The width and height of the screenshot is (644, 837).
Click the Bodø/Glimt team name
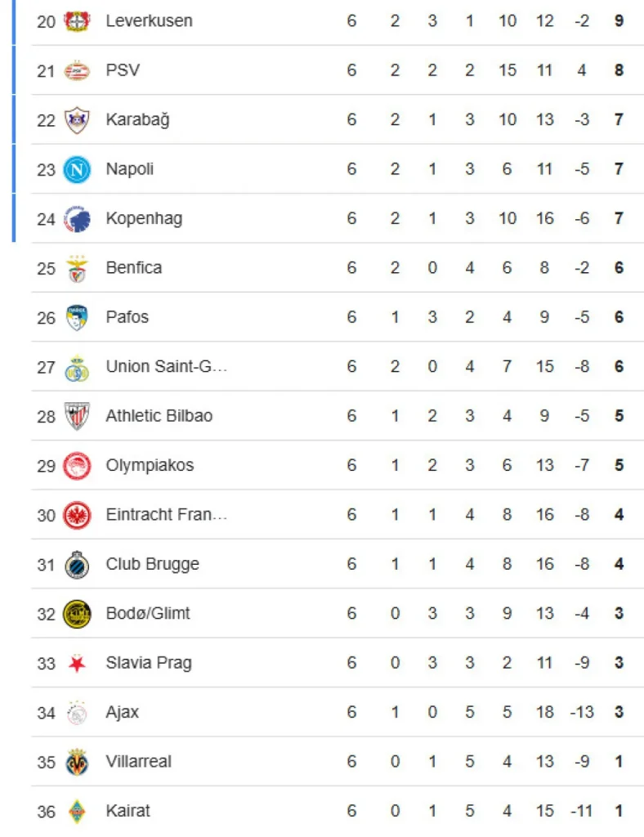(x=147, y=613)
